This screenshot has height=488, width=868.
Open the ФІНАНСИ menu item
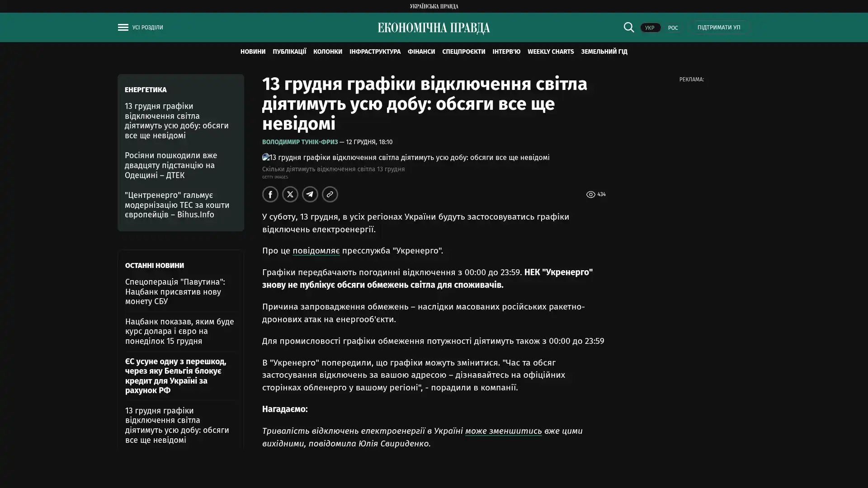click(x=421, y=52)
